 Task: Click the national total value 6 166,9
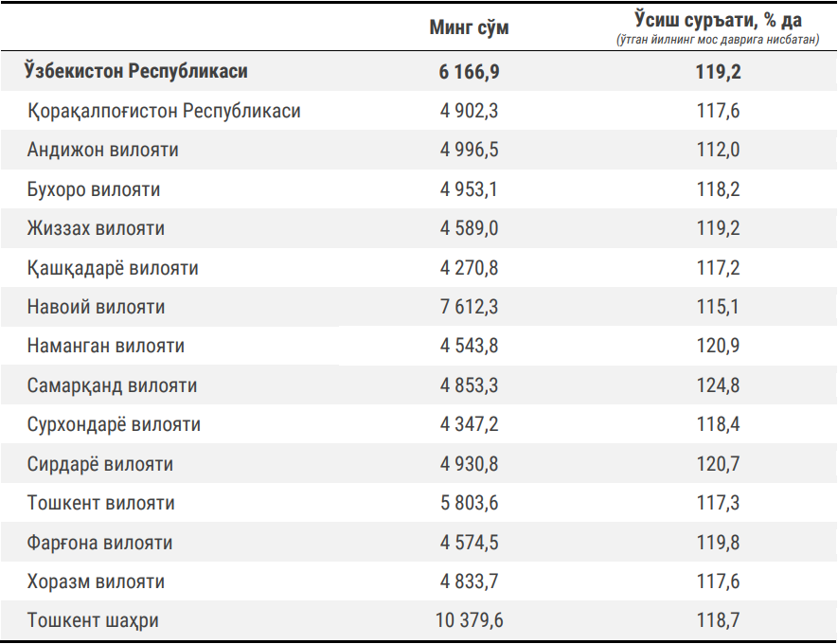(x=469, y=72)
